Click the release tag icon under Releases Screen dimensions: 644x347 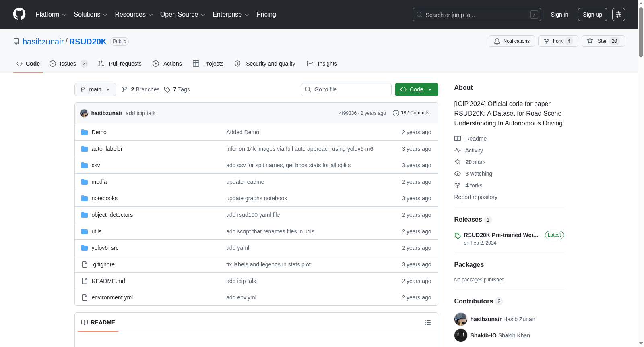click(x=458, y=236)
